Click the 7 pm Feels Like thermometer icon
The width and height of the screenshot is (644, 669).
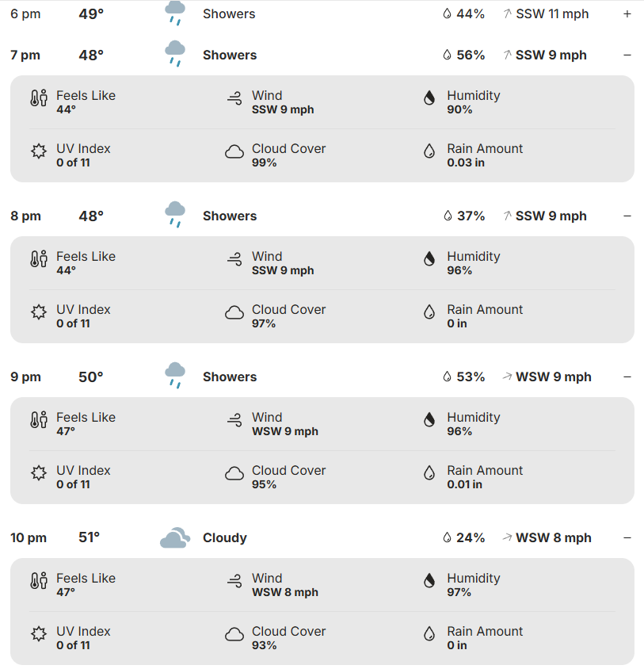(x=39, y=100)
